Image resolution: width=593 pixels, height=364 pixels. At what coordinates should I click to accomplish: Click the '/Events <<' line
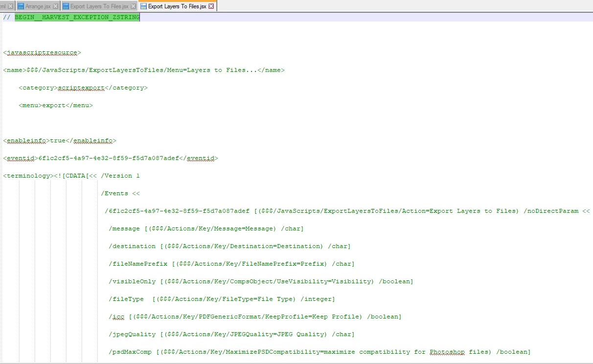click(120, 193)
